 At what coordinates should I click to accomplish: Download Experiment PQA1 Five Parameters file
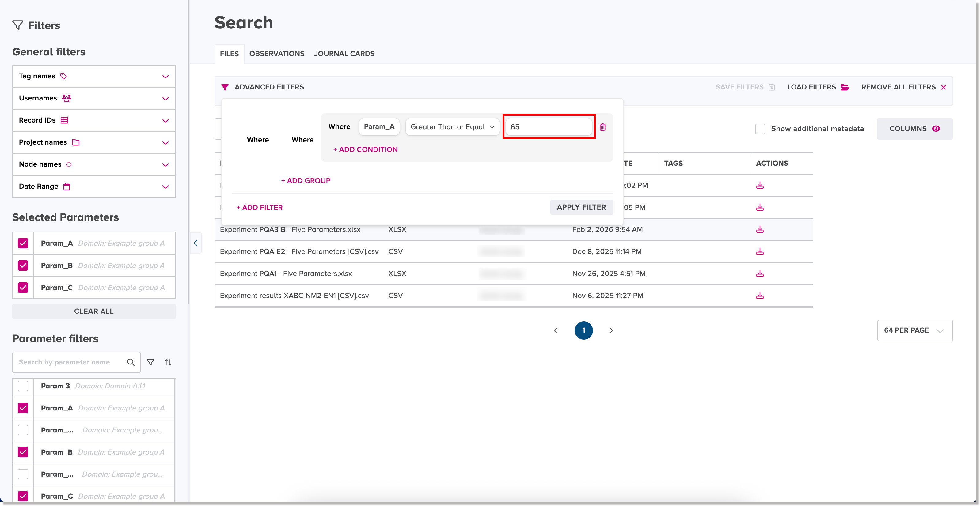[760, 273]
